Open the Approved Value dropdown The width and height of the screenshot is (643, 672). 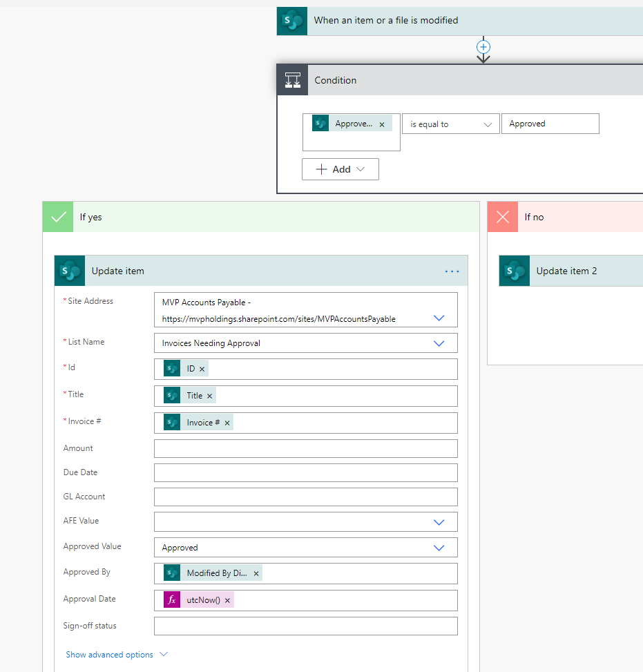[x=439, y=547]
